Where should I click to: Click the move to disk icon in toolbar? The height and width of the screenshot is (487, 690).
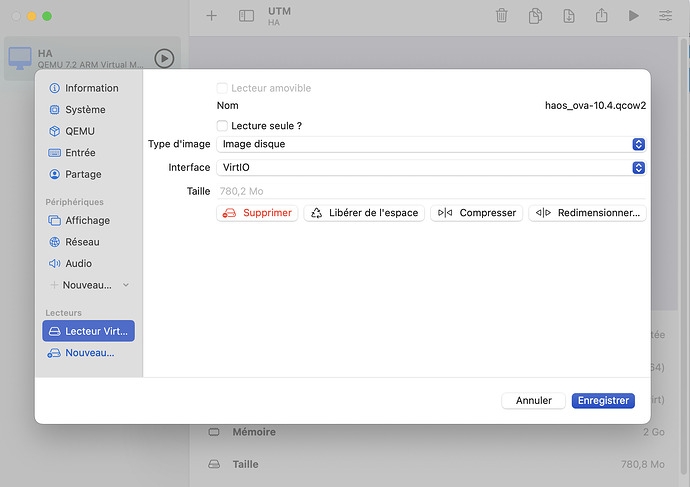[568, 16]
